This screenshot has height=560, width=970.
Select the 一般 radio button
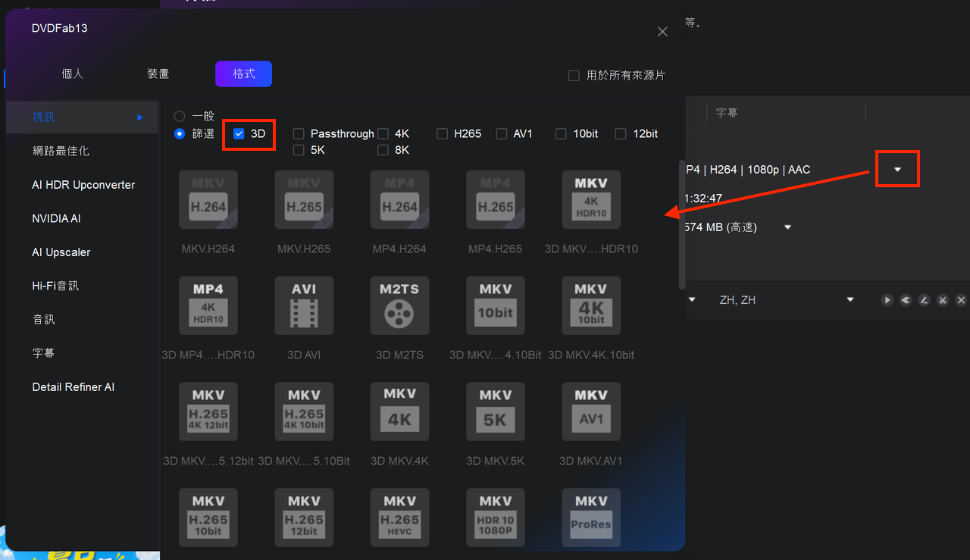click(x=180, y=117)
